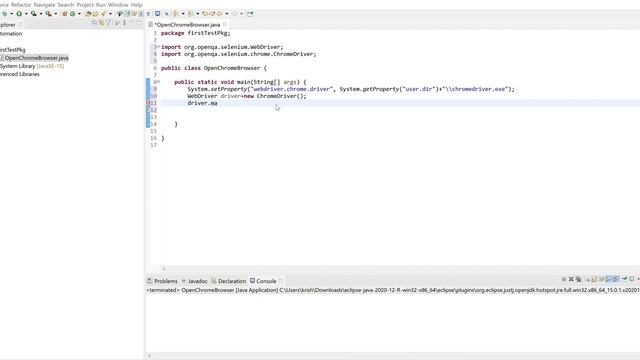
Task: Click Collapse All in Explorer panel
Action: 94,23
